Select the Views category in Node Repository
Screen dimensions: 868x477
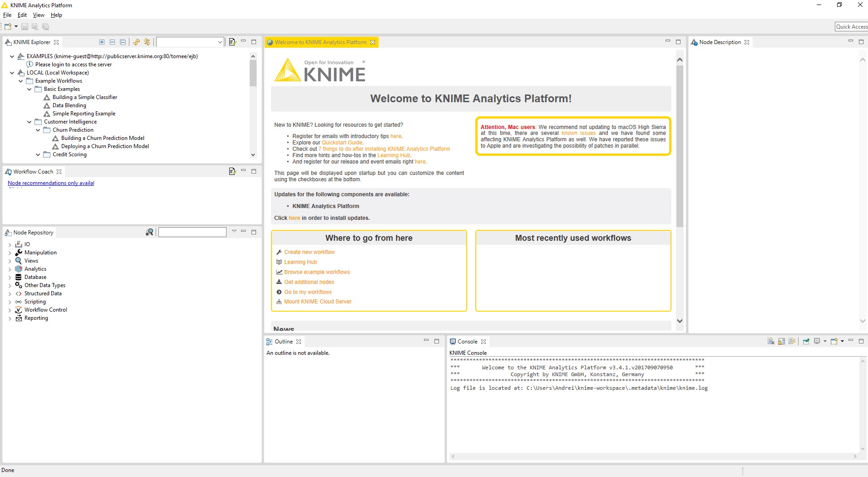[x=31, y=261]
